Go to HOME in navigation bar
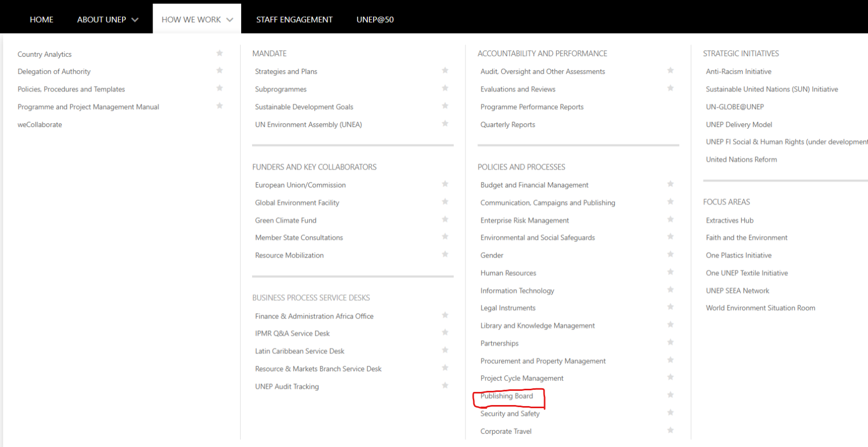This screenshot has height=447, width=868. tap(41, 19)
